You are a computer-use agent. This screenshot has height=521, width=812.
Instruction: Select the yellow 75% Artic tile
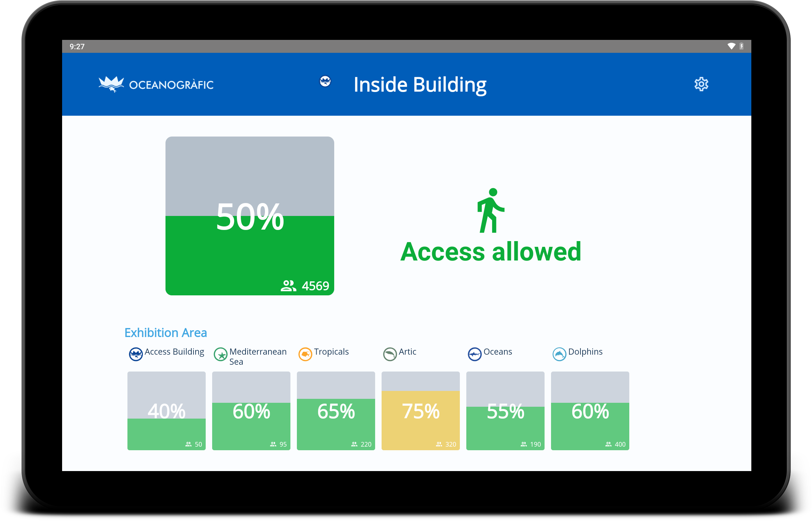(421, 411)
